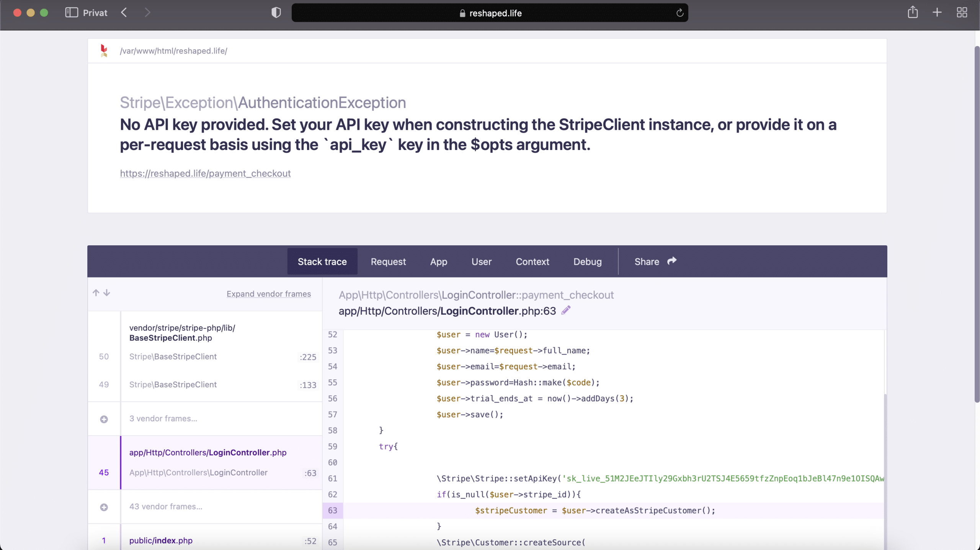Click the \Stripe\Customer::createSource( line
980x550 pixels.
coord(511,542)
